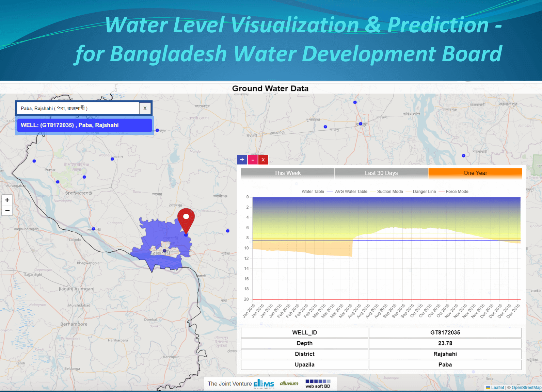Click well marker near Sirajganj
The image size is (542, 392).
(464, 156)
